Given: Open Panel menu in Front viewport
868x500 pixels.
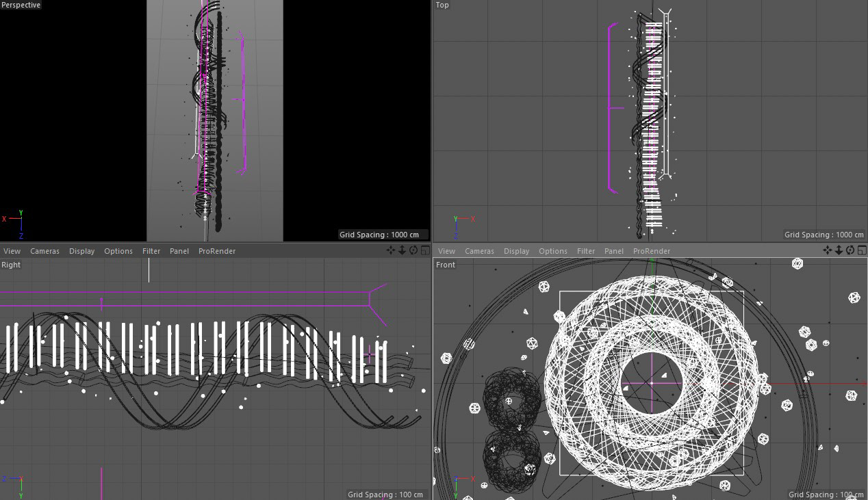Looking at the screenshot, I should pos(614,251).
